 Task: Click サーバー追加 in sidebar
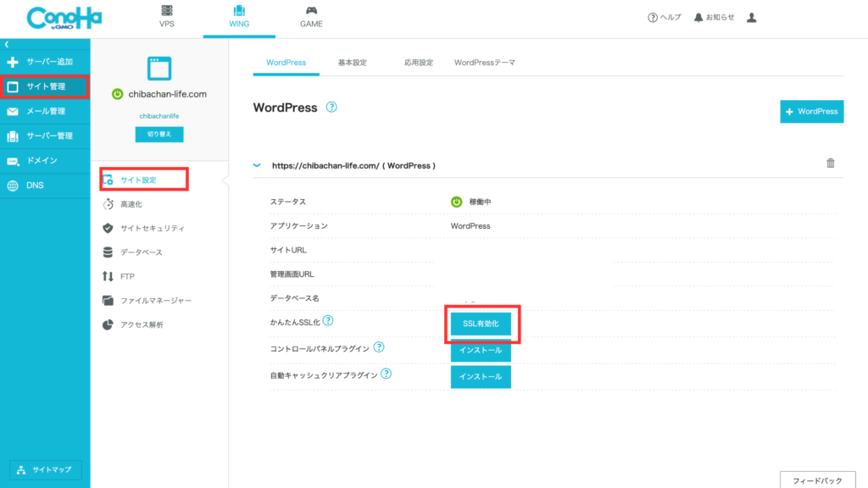[x=45, y=62]
